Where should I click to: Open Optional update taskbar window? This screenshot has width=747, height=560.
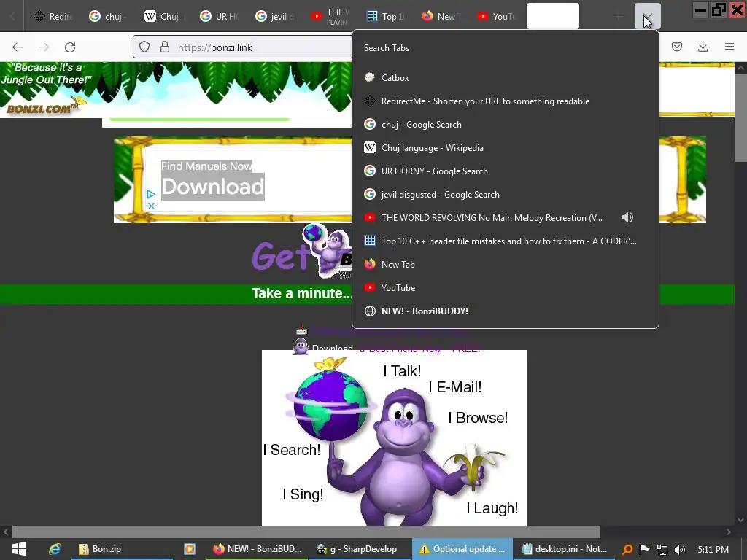(x=462, y=549)
